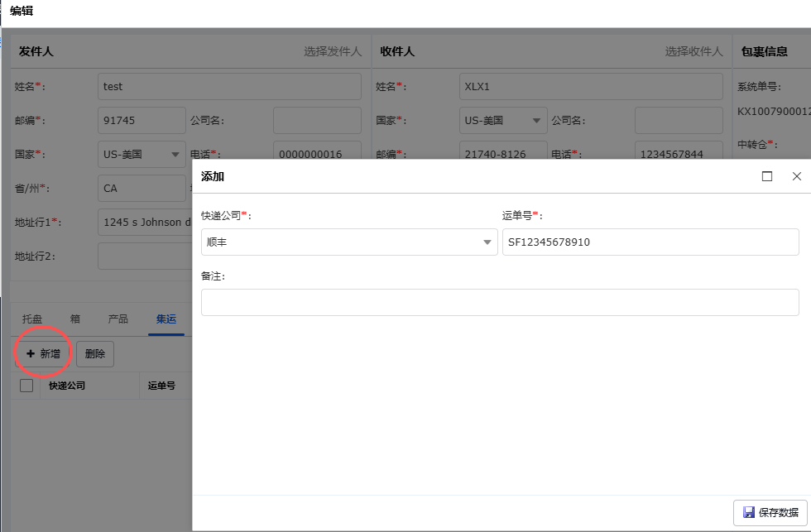Image resolution: width=811 pixels, height=532 pixels.
Task: Click the save data floppy disk icon
Action: click(x=748, y=513)
